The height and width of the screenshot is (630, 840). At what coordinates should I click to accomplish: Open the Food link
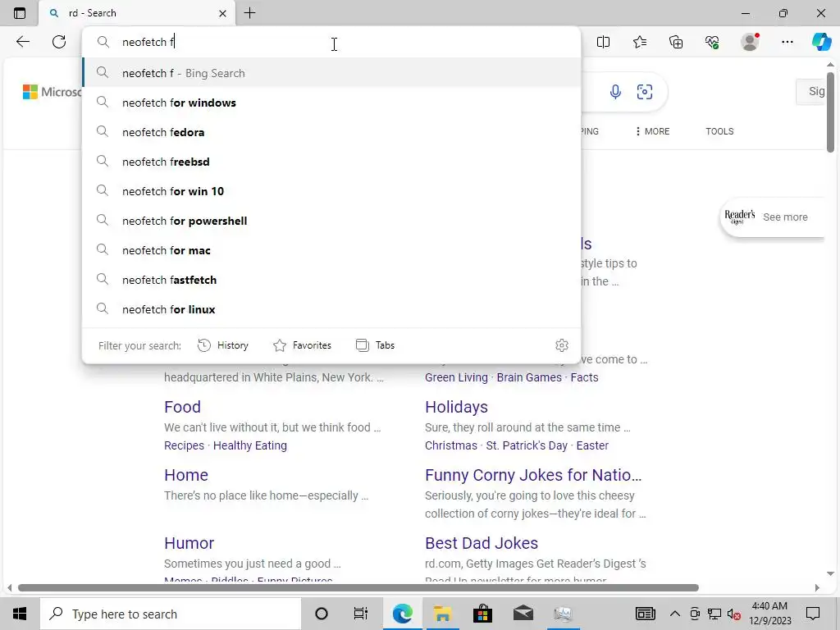[x=182, y=407]
